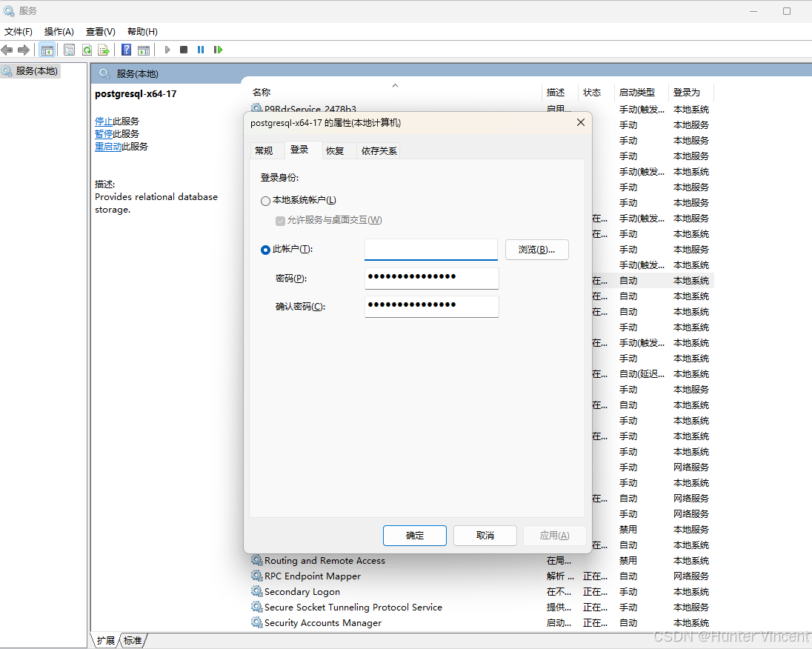Screen dimensions: 812x649
Task: Click the account name input field
Action: [430, 250]
